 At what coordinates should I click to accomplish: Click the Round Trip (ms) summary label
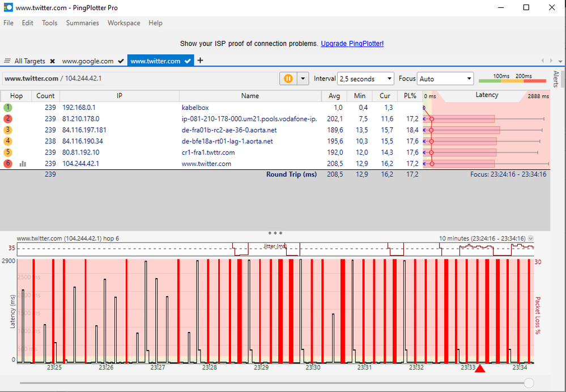click(291, 174)
